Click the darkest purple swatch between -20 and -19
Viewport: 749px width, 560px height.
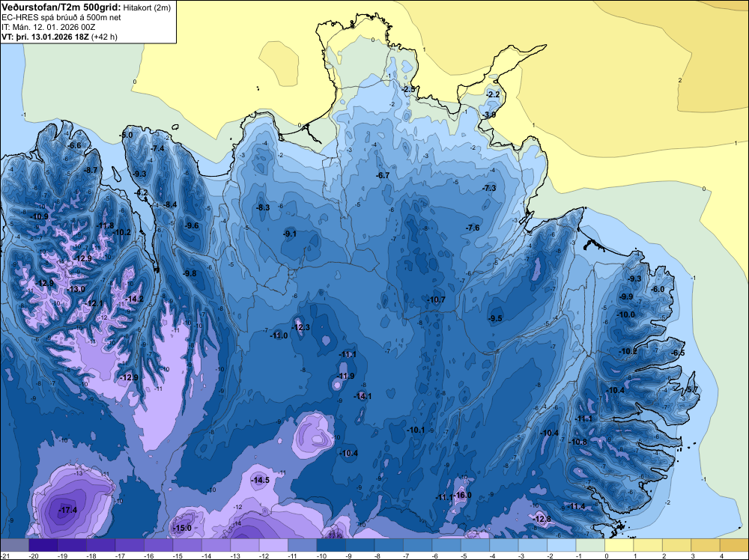click(43, 545)
